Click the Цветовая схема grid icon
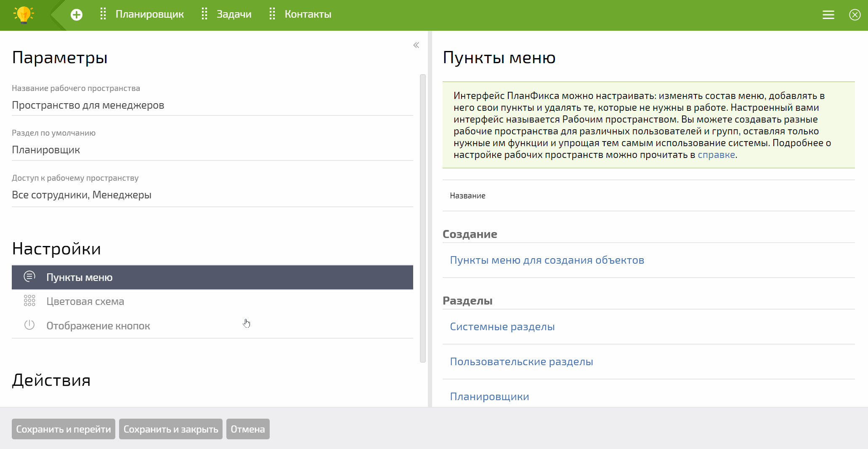Screen dimensions: 868x449 29,300
